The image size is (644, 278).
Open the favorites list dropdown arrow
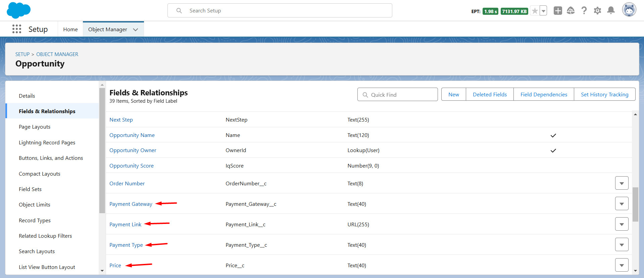(543, 11)
